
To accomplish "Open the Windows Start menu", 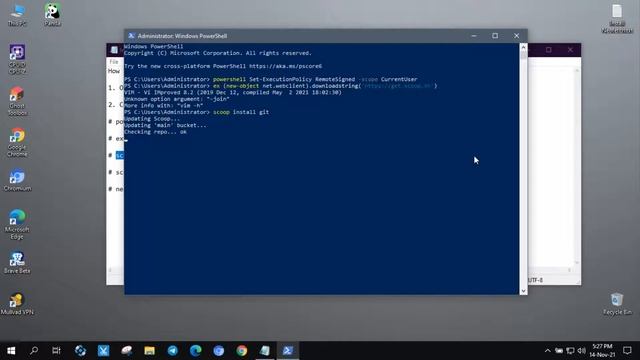I will click(x=11, y=351).
